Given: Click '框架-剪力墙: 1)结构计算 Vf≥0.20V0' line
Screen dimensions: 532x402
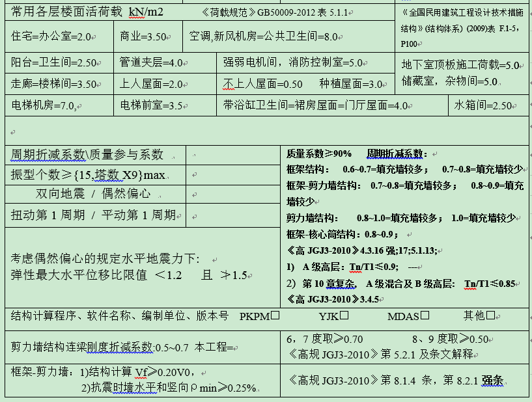Looking at the screenshot, I should [102, 372].
